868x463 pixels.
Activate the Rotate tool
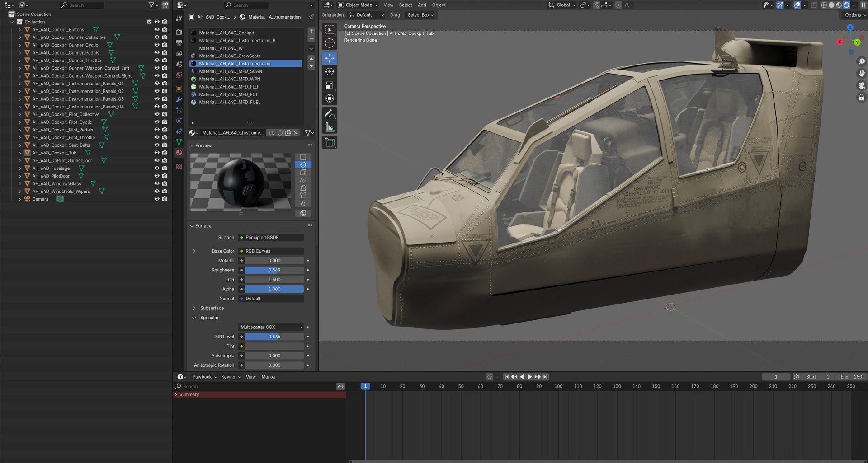(330, 72)
